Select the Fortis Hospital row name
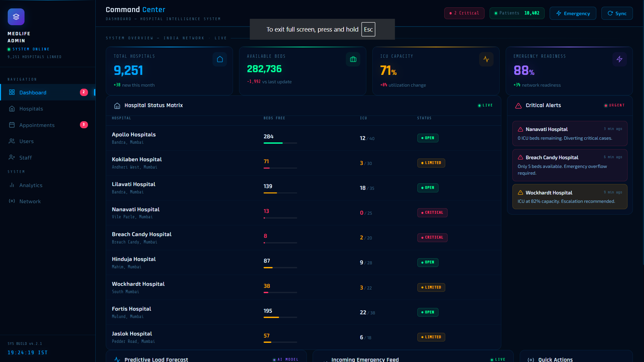 click(131, 309)
